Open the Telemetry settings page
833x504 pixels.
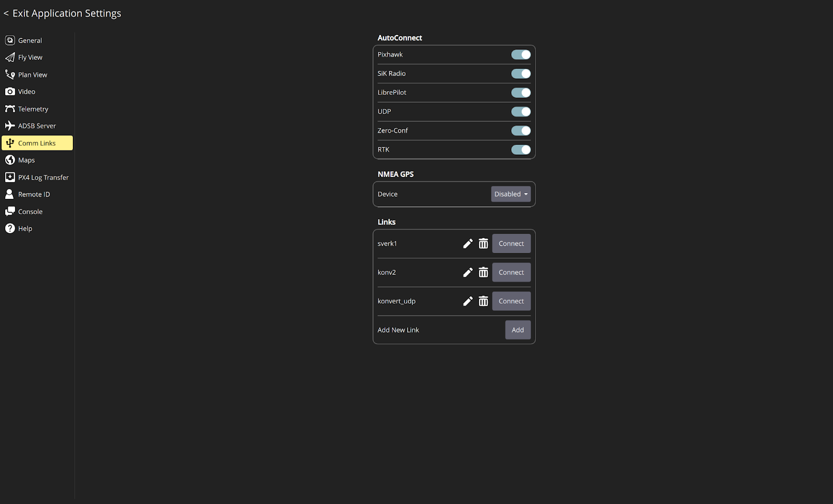[x=33, y=109]
